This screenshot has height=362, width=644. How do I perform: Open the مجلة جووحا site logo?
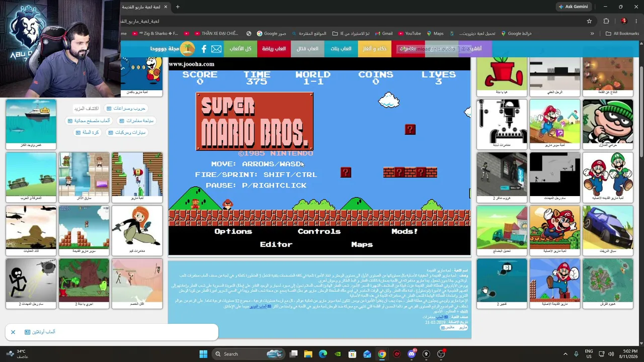point(173,49)
